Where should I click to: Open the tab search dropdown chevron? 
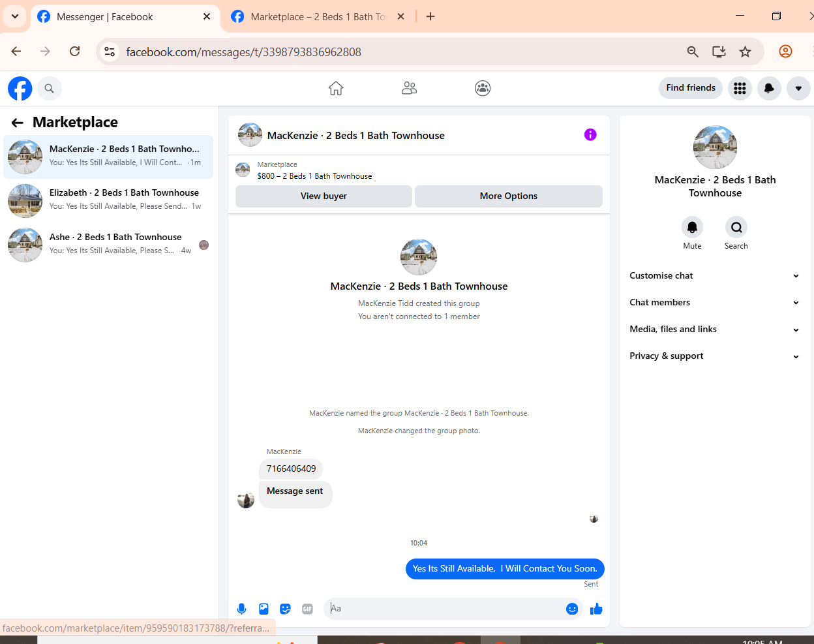[x=15, y=17]
